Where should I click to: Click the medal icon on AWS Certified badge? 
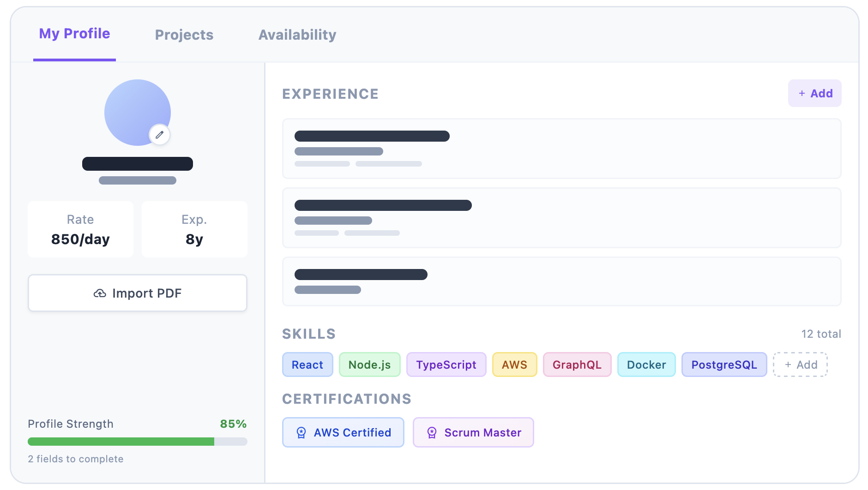coord(301,432)
